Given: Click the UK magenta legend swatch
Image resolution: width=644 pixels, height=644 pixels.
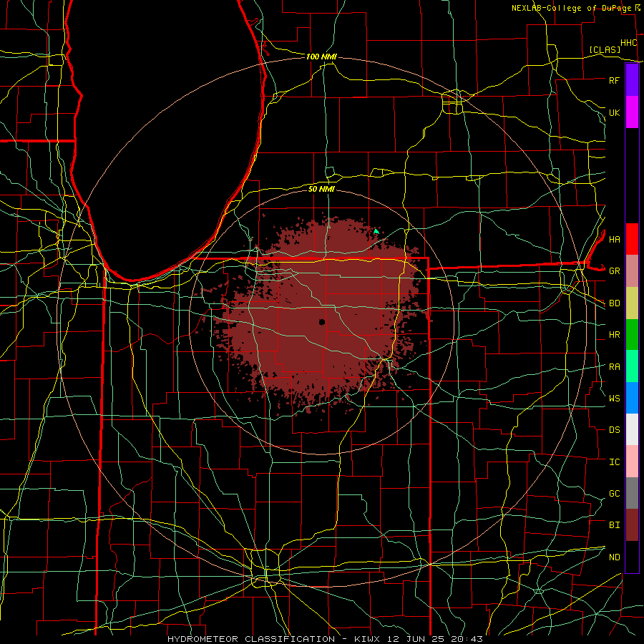Looking at the screenshot, I should pyautogui.click(x=632, y=112).
